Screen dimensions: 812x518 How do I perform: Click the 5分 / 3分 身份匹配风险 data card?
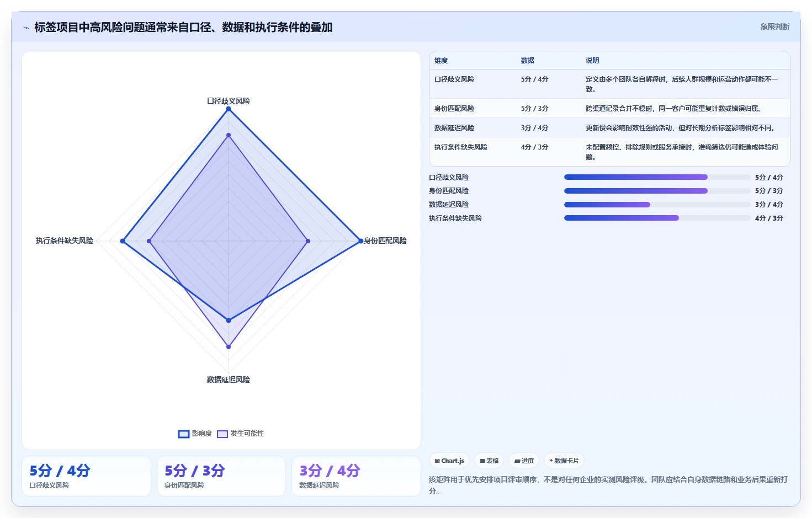coord(221,476)
